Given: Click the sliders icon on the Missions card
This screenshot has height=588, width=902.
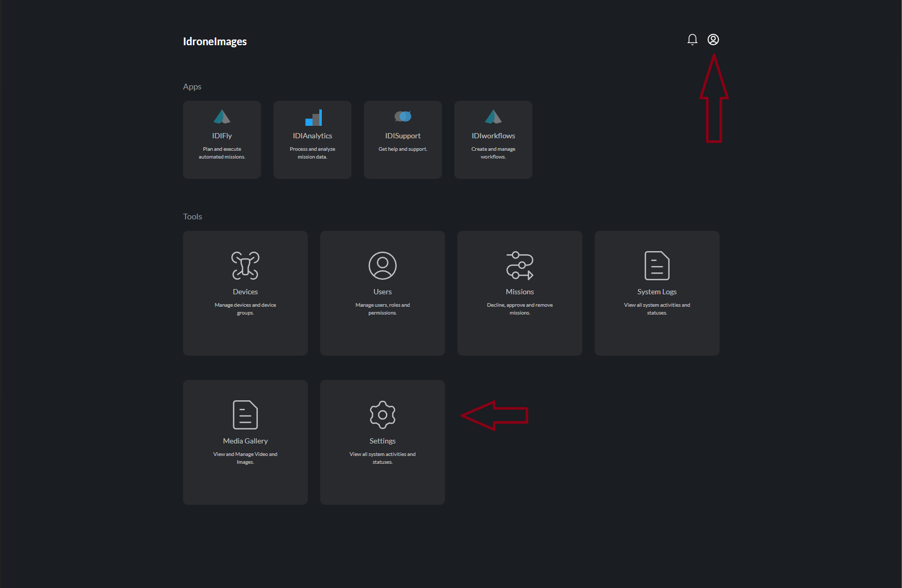Looking at the screenshot, I should point(519,266).
